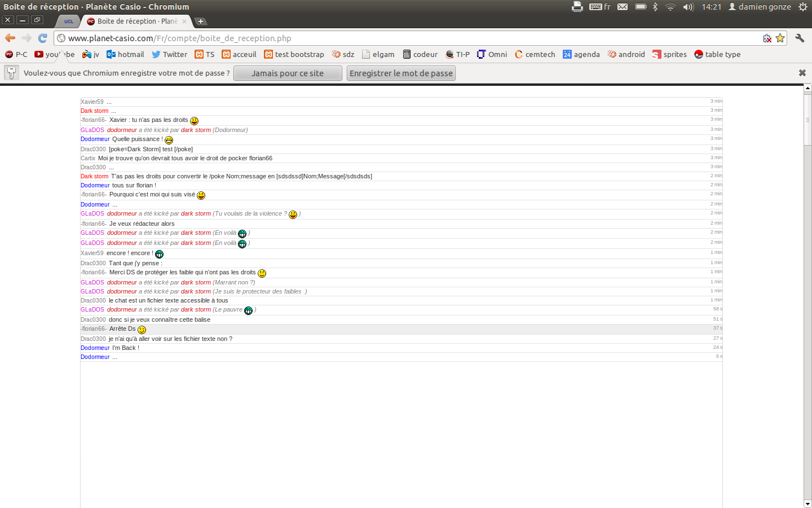Click '[poke=Dark Storm] test [/poke]' message
This screenshot has width=812, height=508.
(151, 149)
